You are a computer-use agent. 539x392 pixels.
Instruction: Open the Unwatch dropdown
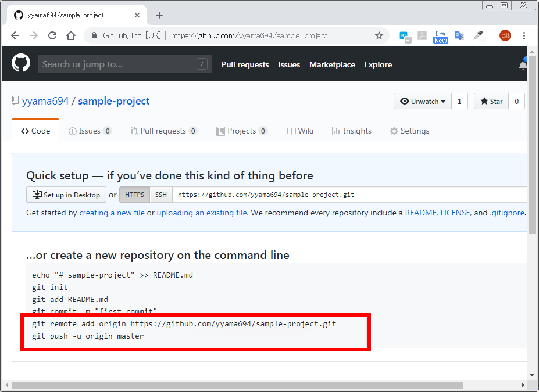[423, 101]
